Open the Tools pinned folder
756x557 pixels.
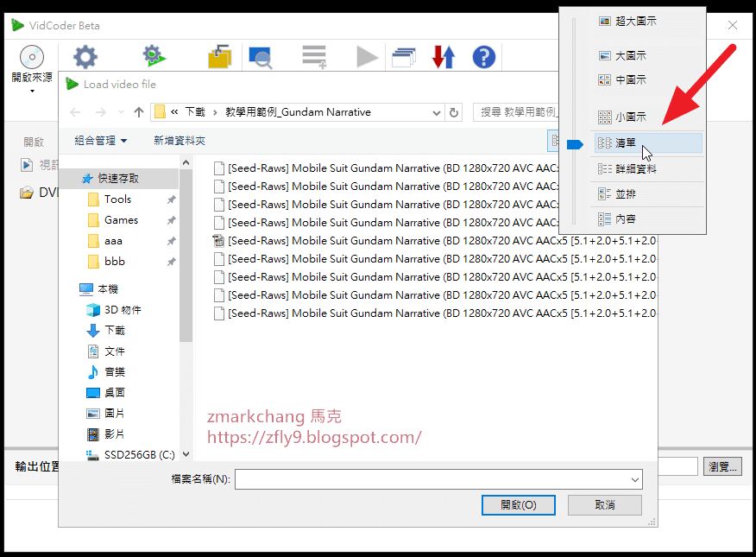click(117, 199)
